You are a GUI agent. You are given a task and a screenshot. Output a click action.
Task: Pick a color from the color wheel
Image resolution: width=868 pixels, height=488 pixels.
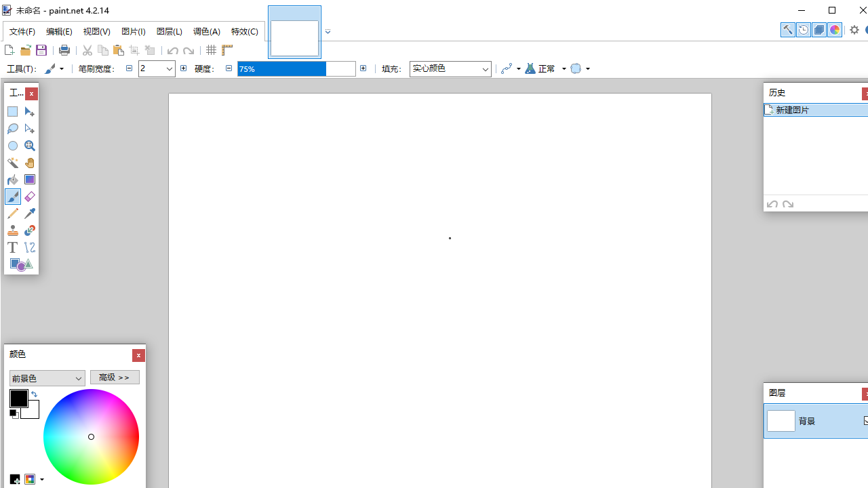(91, 436)
